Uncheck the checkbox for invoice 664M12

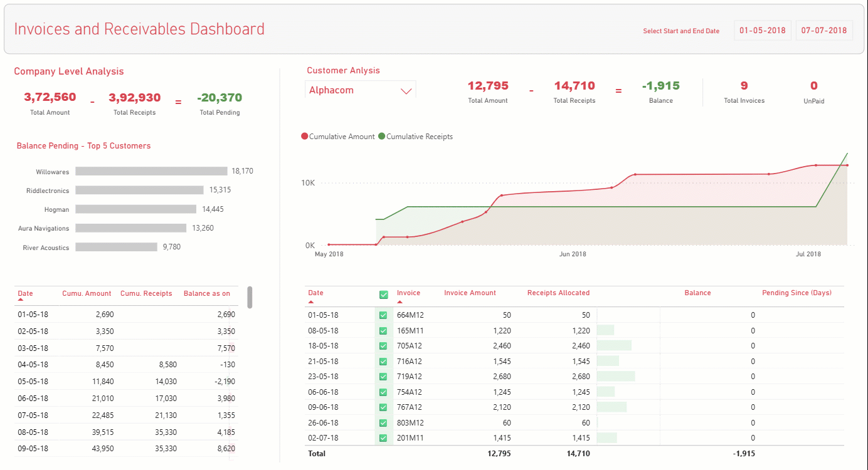383,315
